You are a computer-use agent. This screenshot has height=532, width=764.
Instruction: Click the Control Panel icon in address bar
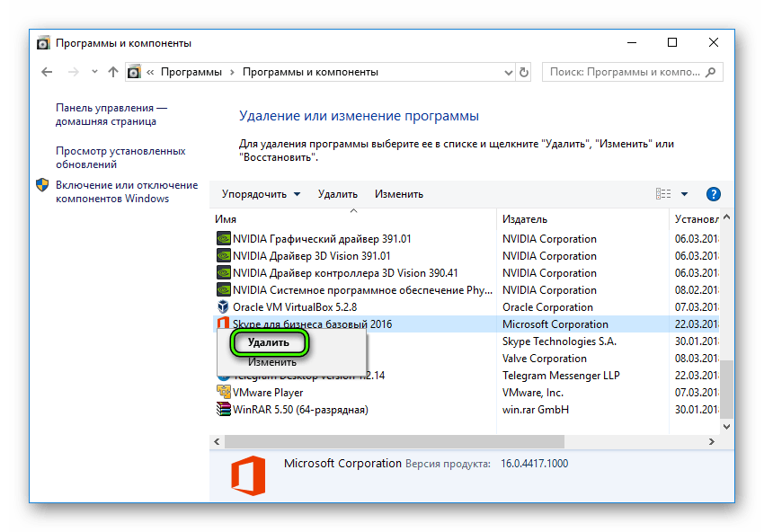click(x=134, y=72)
